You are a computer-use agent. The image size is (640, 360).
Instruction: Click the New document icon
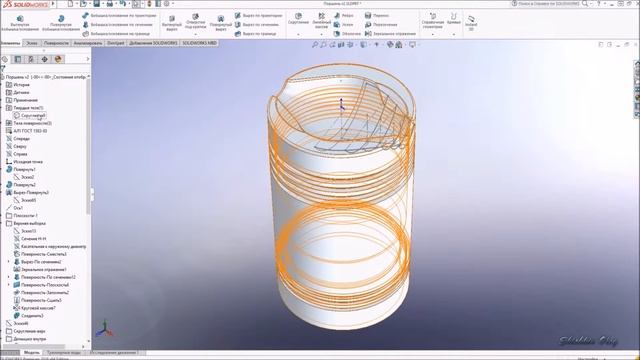pyautogui.click(x=70, y=4)
